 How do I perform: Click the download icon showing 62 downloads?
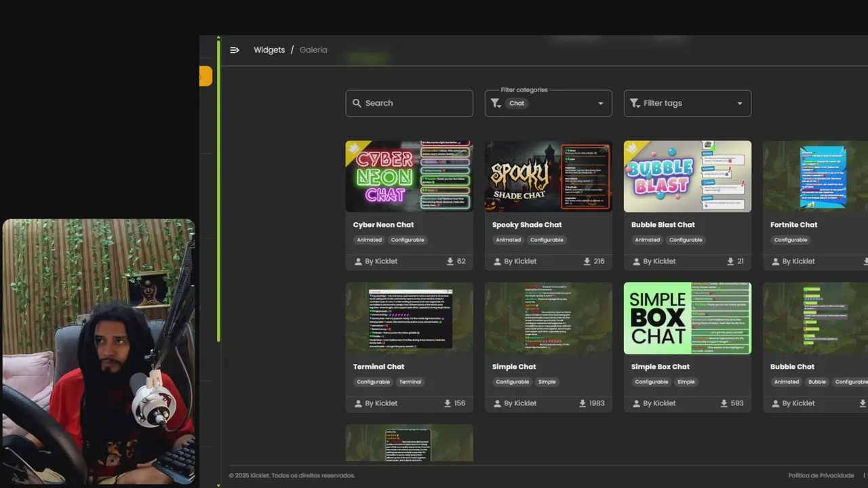pos(450,261)
